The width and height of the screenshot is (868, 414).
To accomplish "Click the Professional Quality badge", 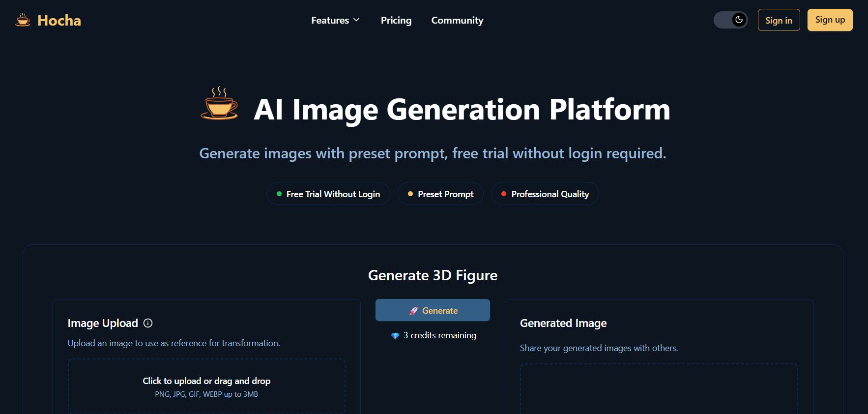I will [x=545, y=194].
